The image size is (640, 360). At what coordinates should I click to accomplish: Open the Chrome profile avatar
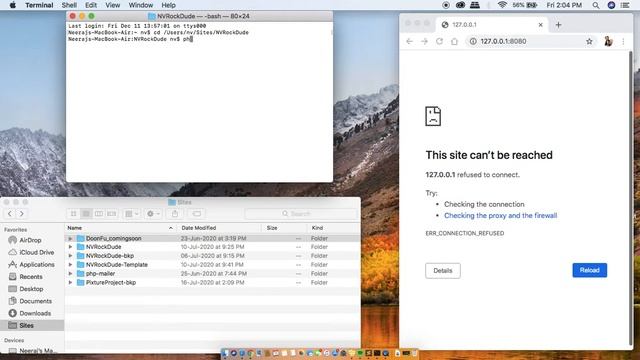pyautogui.click(x=608, y=41)
